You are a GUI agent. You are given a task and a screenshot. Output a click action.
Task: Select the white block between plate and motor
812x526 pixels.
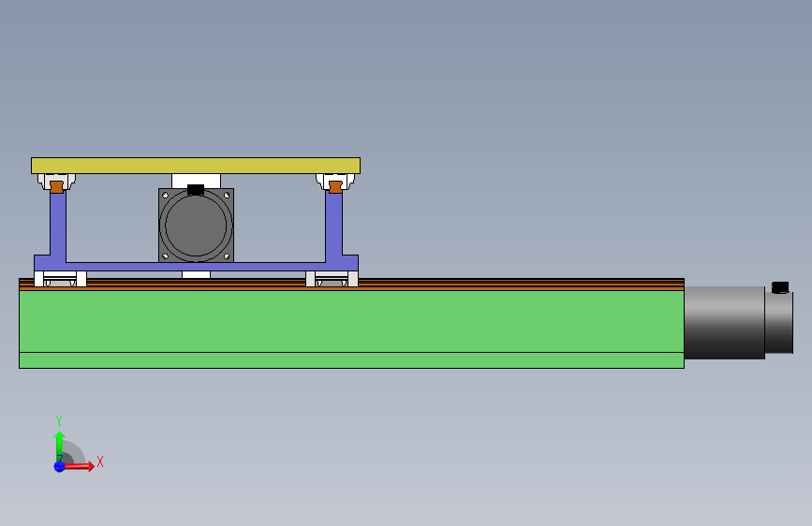197,182
